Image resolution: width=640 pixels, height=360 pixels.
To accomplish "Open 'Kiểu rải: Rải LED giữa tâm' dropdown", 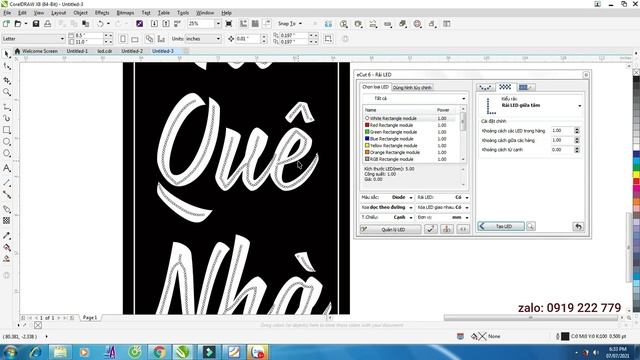I will 580,106.
